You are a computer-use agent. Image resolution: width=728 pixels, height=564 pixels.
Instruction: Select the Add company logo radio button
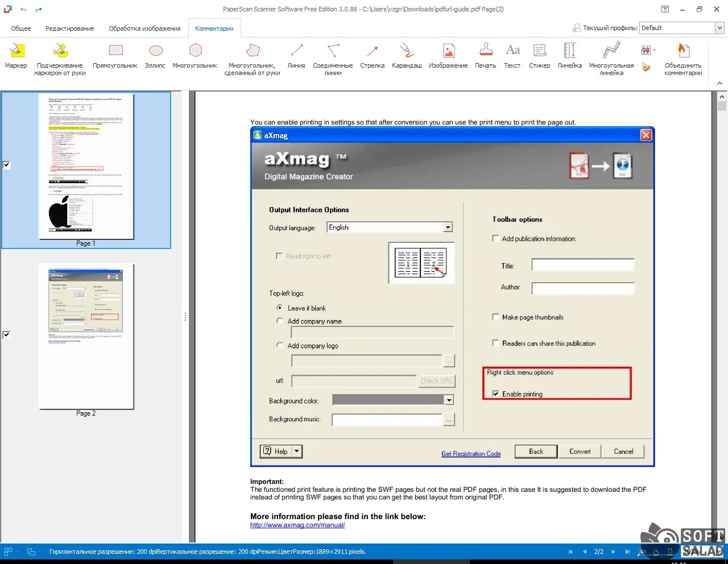(279, 345)
